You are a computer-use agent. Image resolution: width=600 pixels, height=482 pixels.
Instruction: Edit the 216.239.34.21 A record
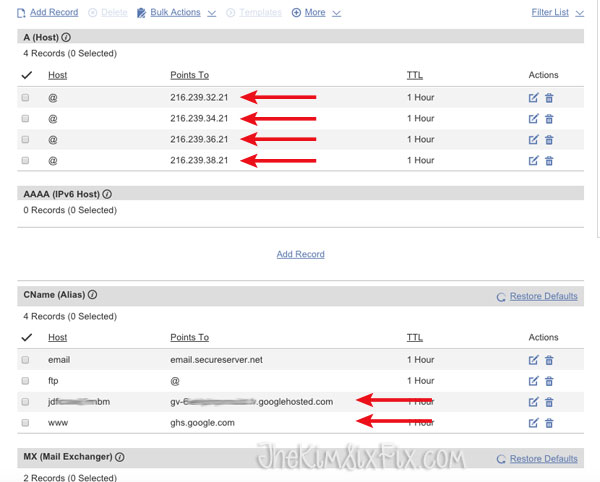(x=533, y=119)
